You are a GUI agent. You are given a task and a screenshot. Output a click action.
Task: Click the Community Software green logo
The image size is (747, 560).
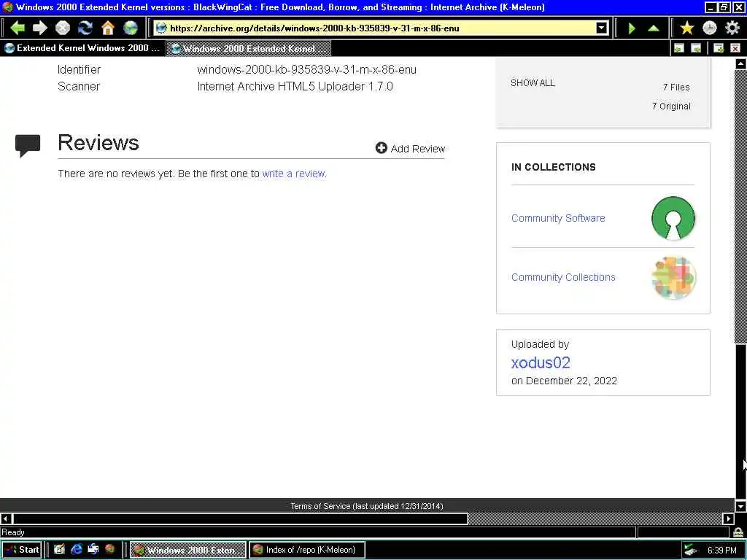coord(673,218)
